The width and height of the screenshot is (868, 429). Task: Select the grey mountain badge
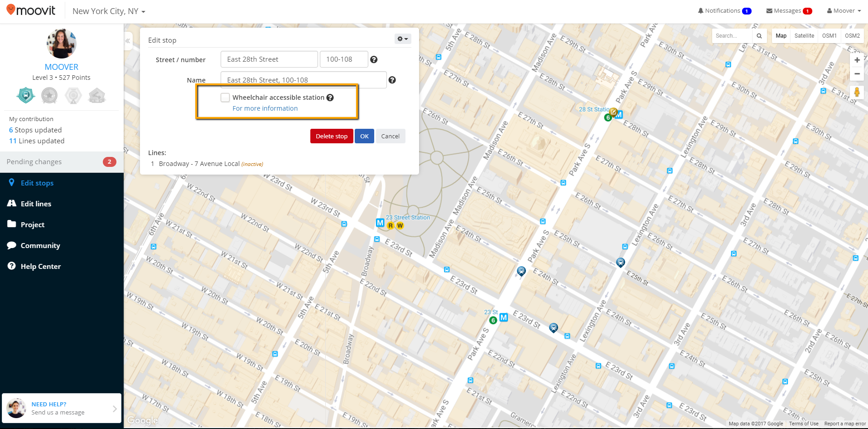tap(97, 95)
